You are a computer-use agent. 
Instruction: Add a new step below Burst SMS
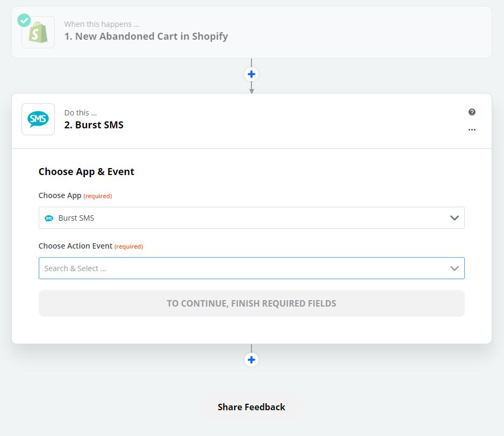pos(251,360)
